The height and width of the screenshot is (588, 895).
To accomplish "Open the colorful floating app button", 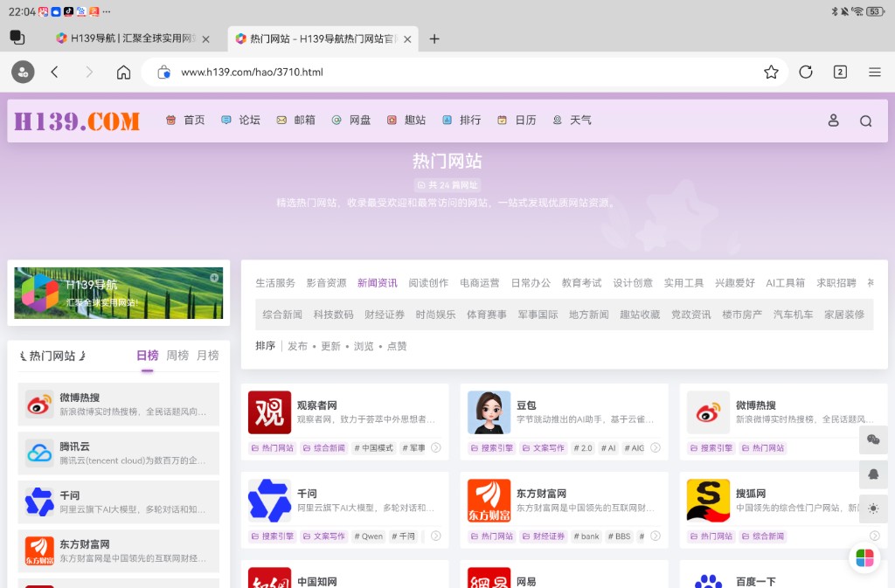I will coord(864,557).
